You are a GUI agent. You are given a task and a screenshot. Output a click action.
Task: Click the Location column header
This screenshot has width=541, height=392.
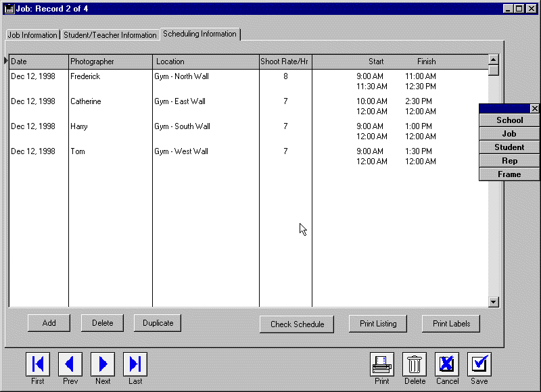(206, 62)
